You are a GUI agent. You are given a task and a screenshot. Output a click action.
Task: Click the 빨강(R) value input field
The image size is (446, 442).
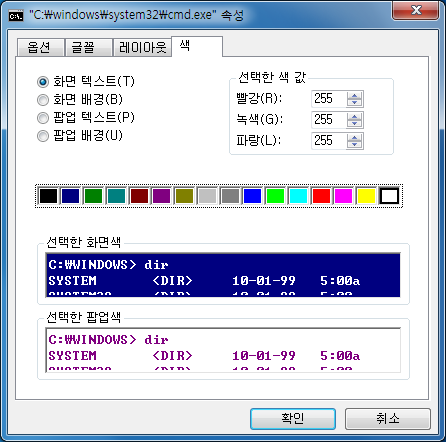329,99
